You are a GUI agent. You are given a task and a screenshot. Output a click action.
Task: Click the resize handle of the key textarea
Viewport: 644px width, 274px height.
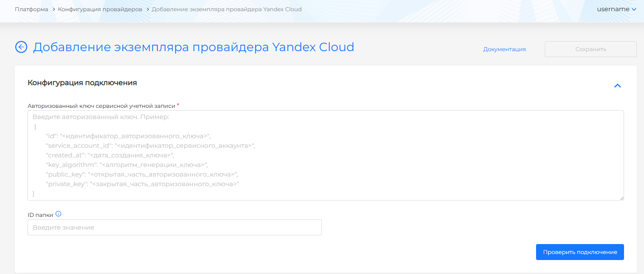(622, 198)
